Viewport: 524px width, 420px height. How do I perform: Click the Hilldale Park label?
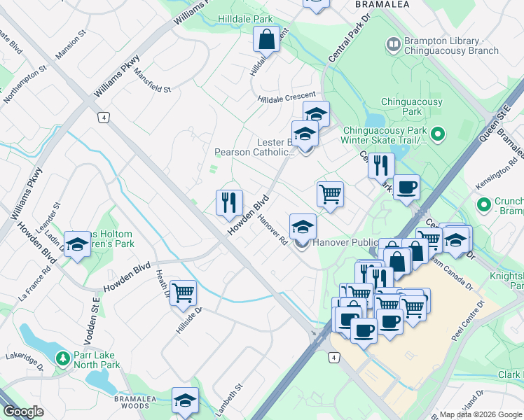[x=245, y=20]
